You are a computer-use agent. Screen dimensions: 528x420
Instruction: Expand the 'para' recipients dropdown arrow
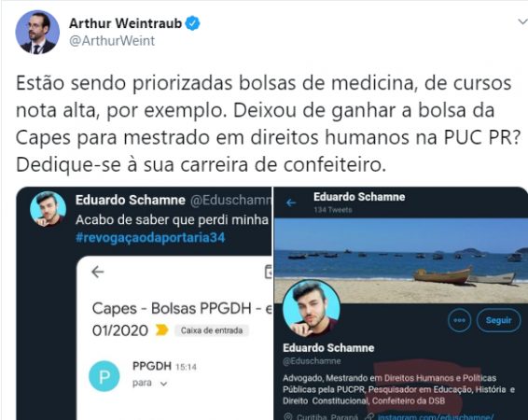coord(163,384)
